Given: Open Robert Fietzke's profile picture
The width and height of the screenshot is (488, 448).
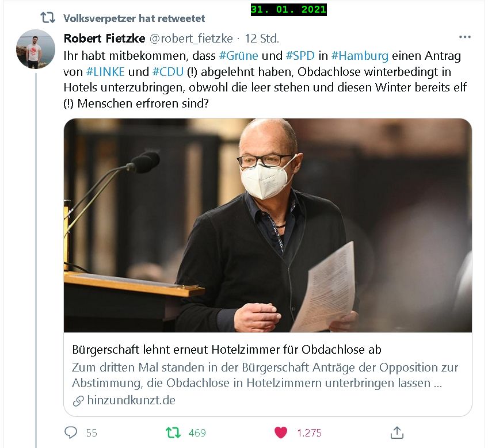Looking at the screenshot, I should click(x=36, y=49).
